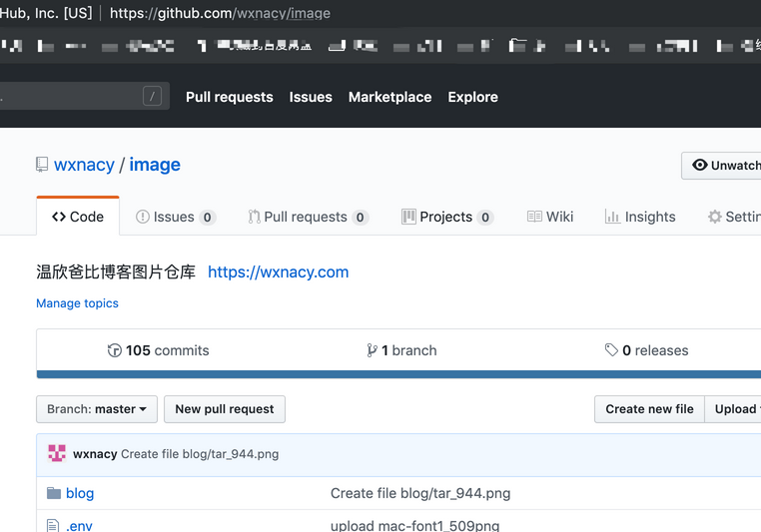
Task: Open the 105 commits link
Action: (158, 350)
